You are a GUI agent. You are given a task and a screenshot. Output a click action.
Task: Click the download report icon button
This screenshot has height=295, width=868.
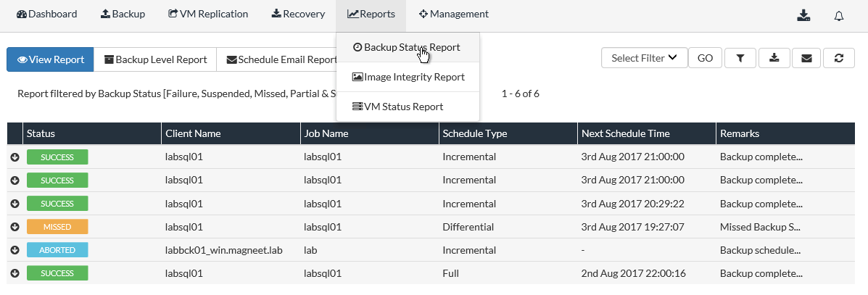pos(774,59)
